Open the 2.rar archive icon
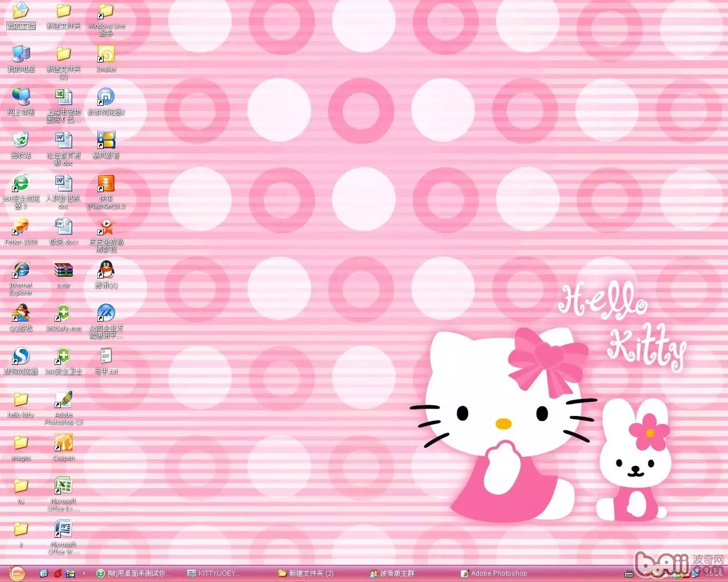 [63, 275]
